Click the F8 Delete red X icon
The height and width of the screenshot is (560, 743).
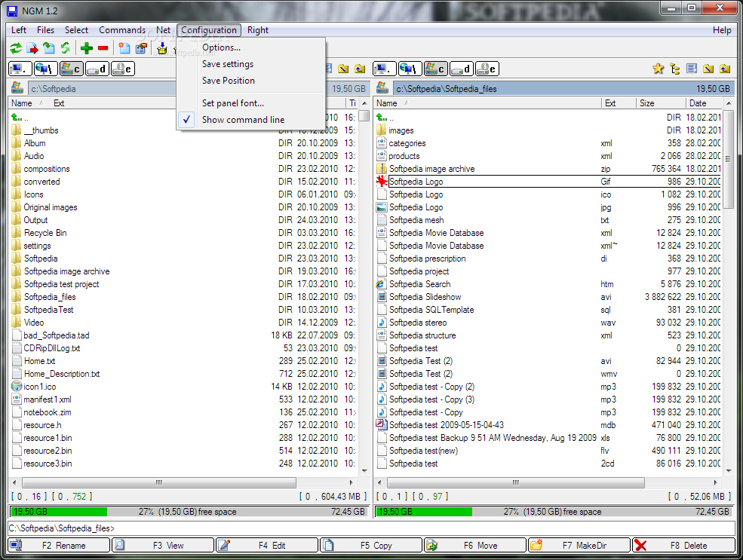point(640,545)
